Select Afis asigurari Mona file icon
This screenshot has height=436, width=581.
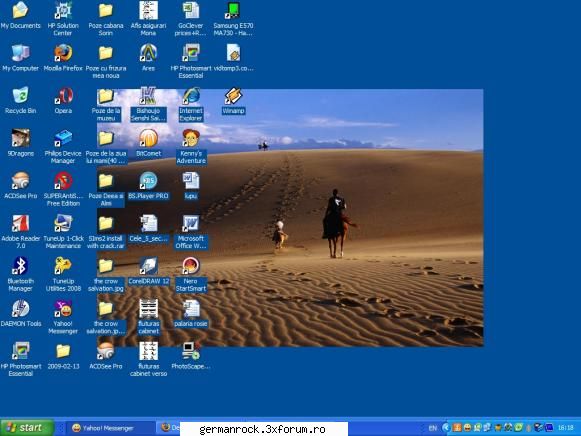coord(148,10)
